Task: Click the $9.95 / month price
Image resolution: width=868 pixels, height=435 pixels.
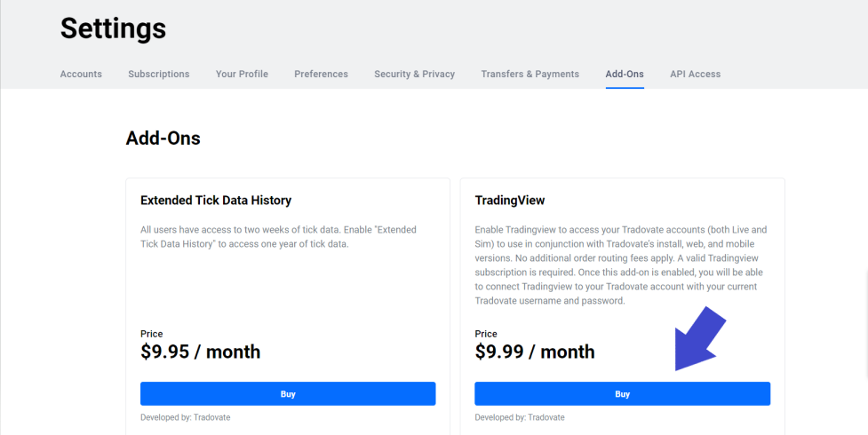Action: (201, 352)
